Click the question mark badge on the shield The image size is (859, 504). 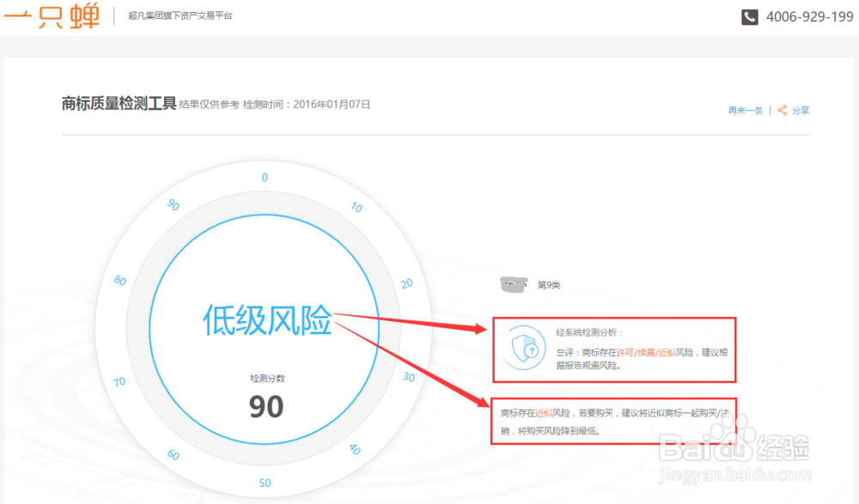[x=533, y=350]
